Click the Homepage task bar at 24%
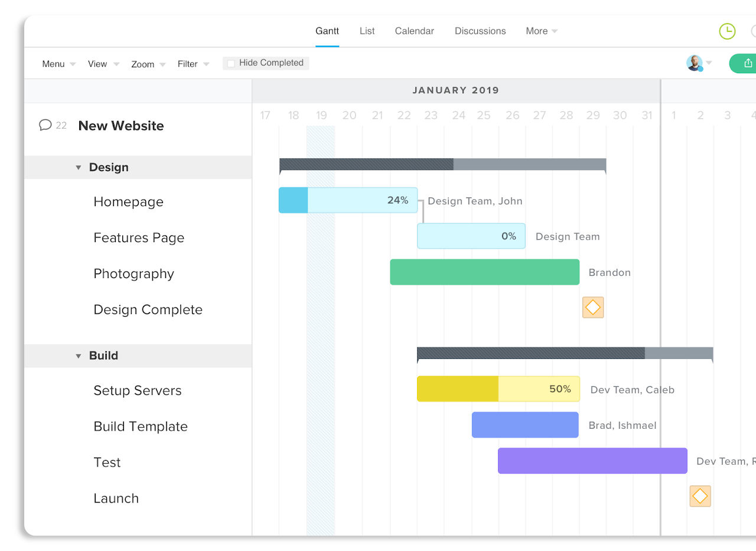756x551 pixels. (x=348, y=200)
